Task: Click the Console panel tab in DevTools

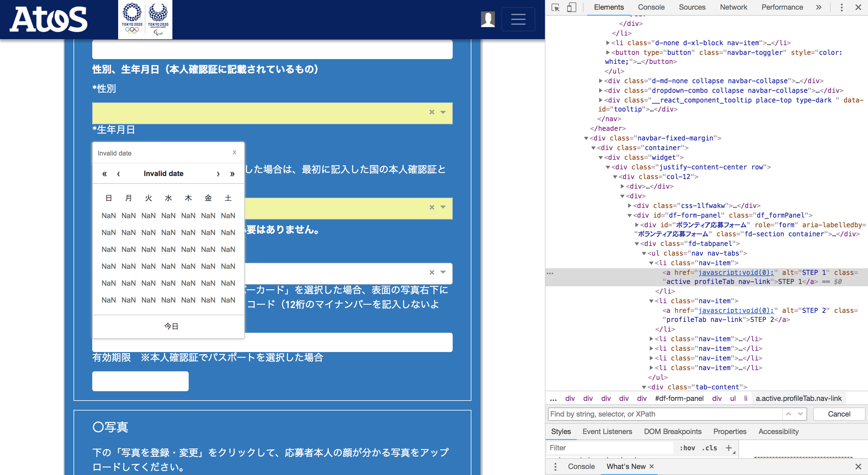Action: coord(651,6)
